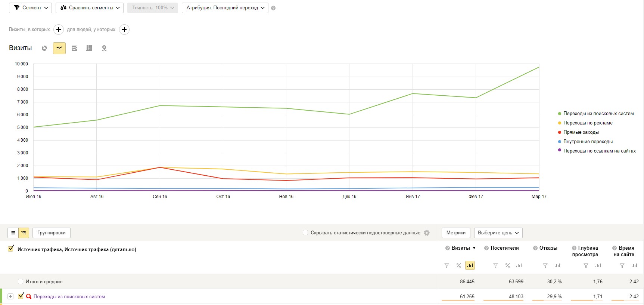Click the plus icon after 'Визиты, в которых'
Image resolution: width=644 pixels, height=305 pixels.
pos(59,30)
